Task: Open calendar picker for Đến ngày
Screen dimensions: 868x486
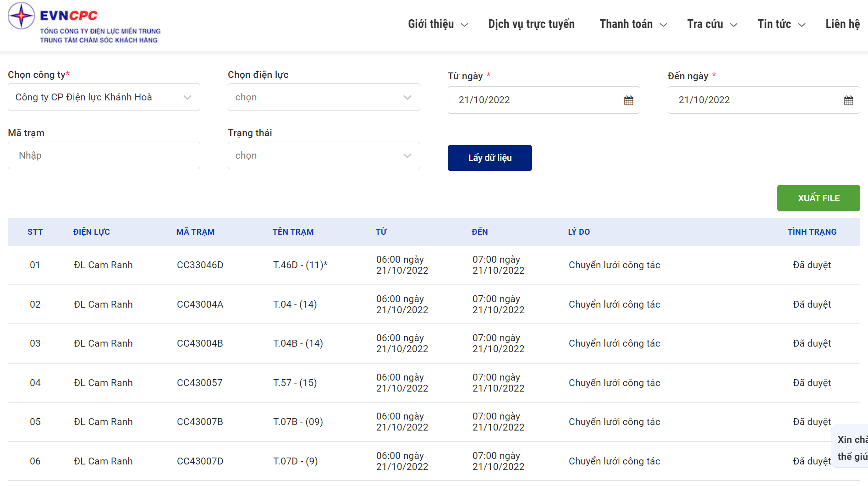Action: coord(848,100)
